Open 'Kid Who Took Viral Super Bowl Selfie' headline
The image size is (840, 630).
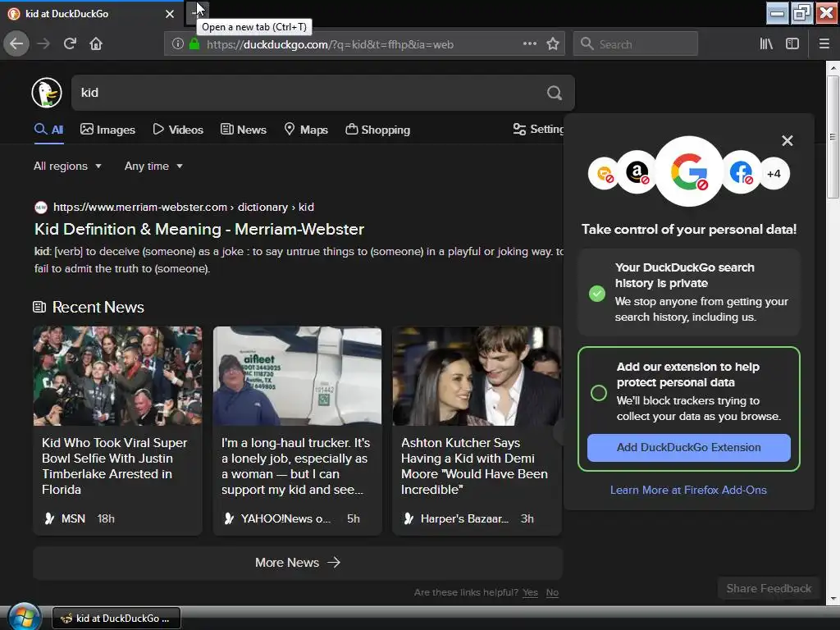tap(115, 466)
